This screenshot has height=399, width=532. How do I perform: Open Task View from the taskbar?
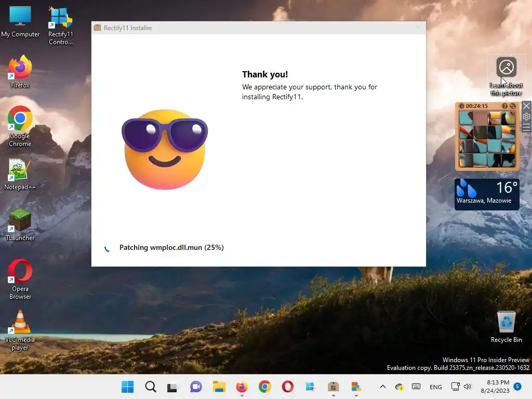click(172, 387)
